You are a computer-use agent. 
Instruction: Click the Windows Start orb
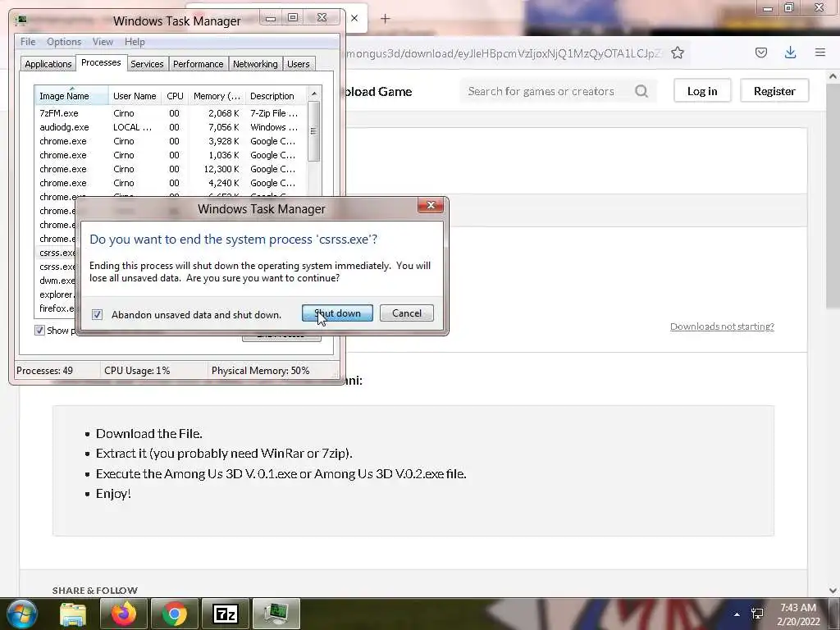22,614
